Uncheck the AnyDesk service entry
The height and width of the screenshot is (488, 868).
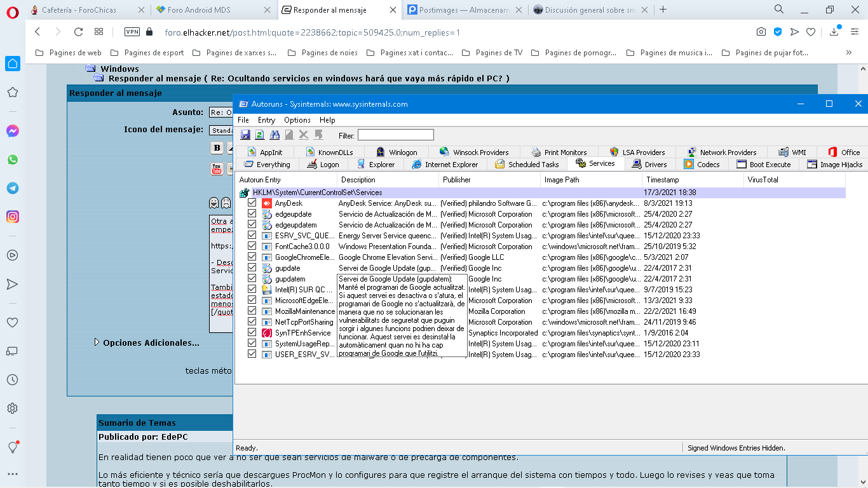point(252,203)
